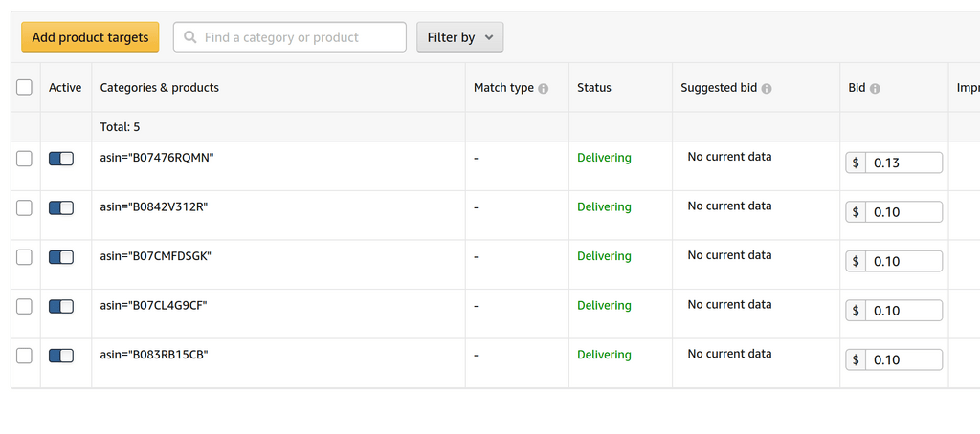This screenshot has width=980, height=434.
Task: Click the Categories & products column header
Action: 160,87
